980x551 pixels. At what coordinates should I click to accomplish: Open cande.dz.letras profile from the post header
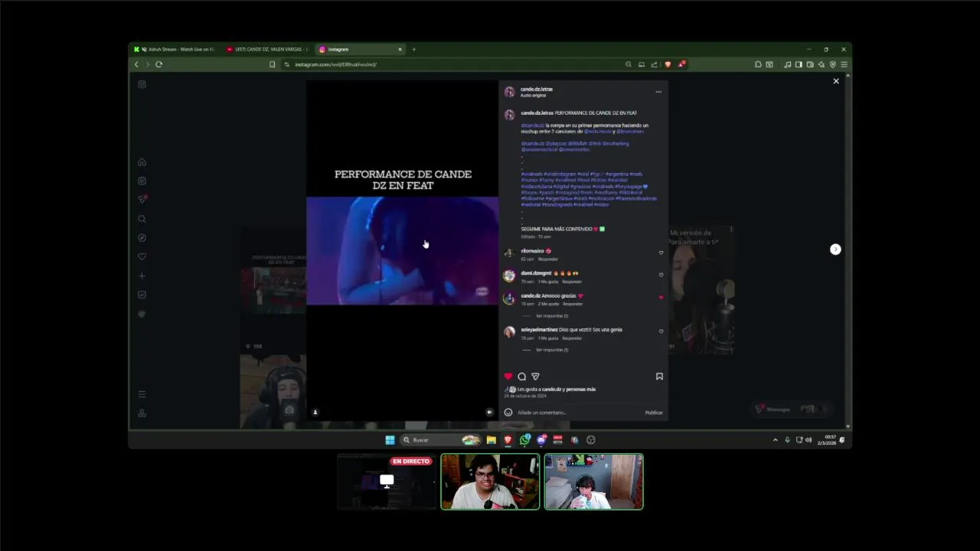tap(537, 90)
